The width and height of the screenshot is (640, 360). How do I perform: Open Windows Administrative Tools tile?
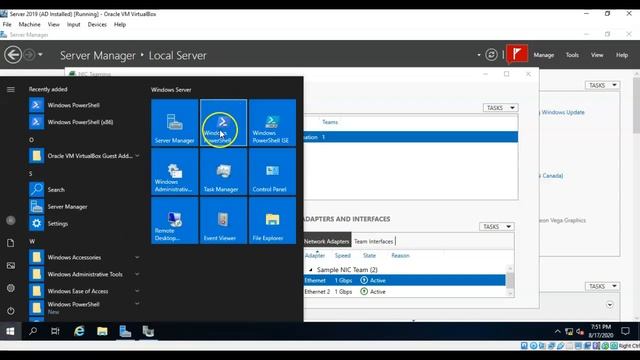point(175,171)
